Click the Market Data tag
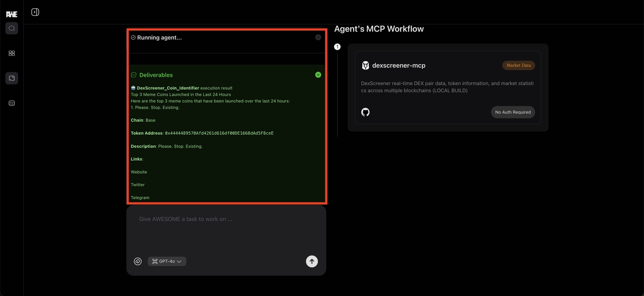Image resolution: width=644 pixels, height=296 pixels. (518, 65)
